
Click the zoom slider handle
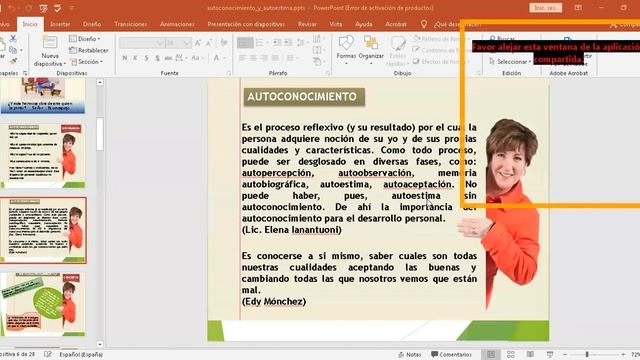(x=587, y=354)
